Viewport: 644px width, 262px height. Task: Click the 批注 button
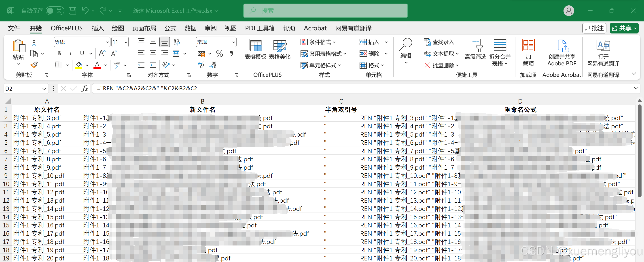[x=594, y=28]
